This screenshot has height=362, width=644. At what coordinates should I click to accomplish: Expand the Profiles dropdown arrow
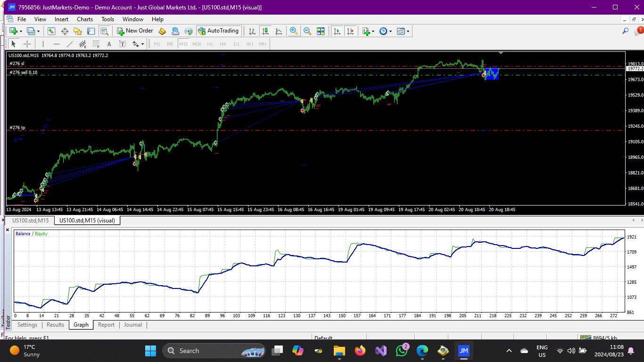click(x=39, y=31)
